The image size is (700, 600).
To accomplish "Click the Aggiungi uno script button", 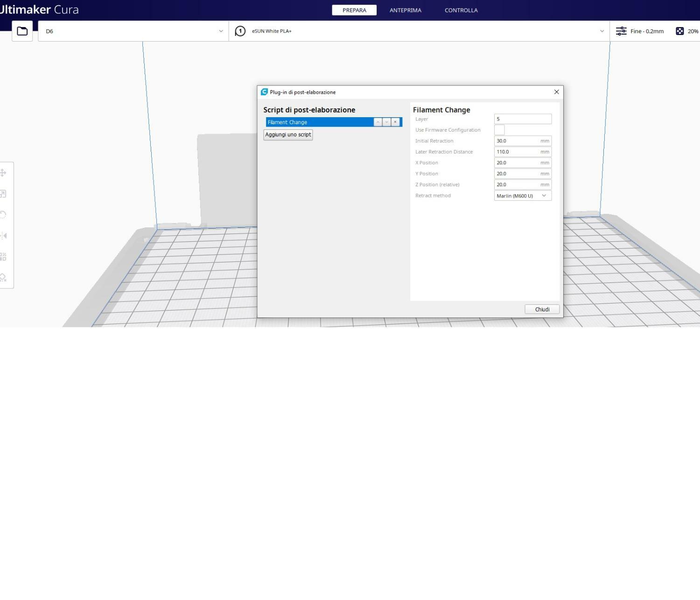I will point(288,135).
